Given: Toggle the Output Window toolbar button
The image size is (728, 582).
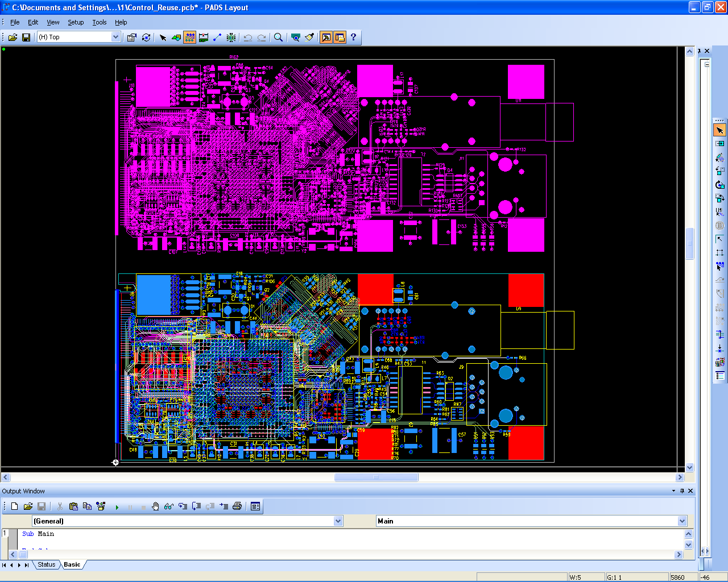Looking at the screenshot, I should coord(326,38).
